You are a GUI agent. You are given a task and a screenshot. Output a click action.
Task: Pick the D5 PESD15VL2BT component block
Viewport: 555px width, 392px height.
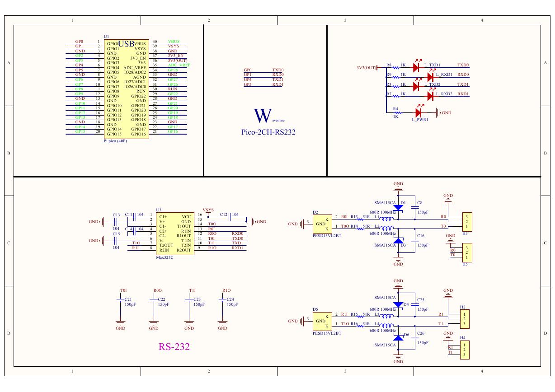322,321
